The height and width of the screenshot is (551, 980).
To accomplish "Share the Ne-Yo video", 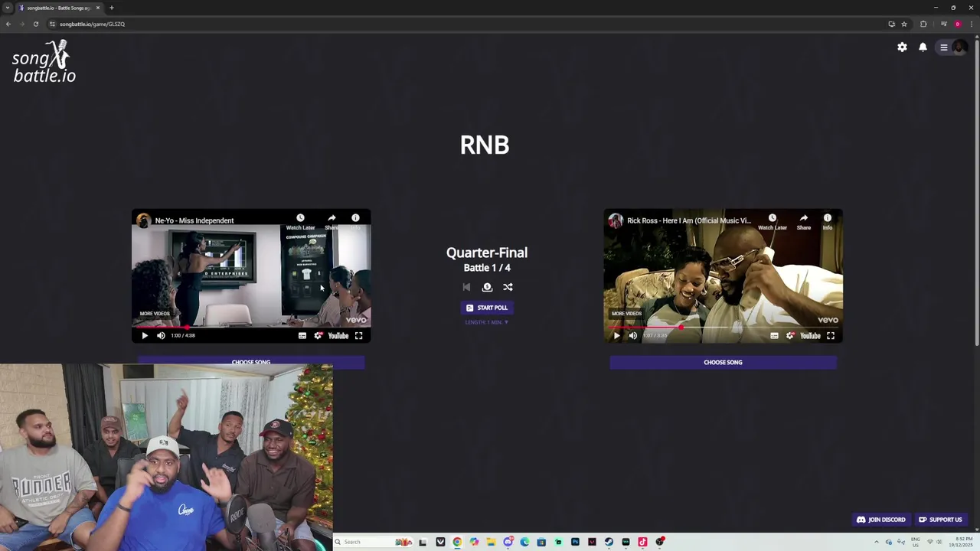I will point(332,222).
